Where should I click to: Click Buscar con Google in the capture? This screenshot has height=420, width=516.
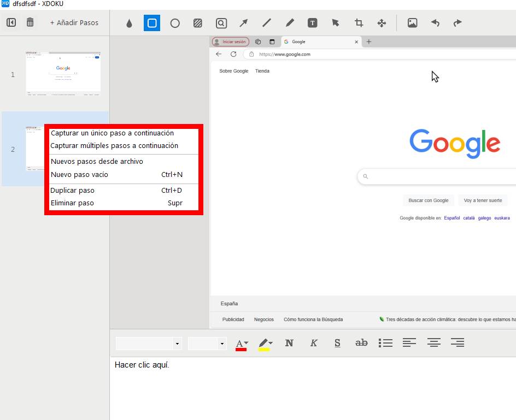[x=429, y=200]
